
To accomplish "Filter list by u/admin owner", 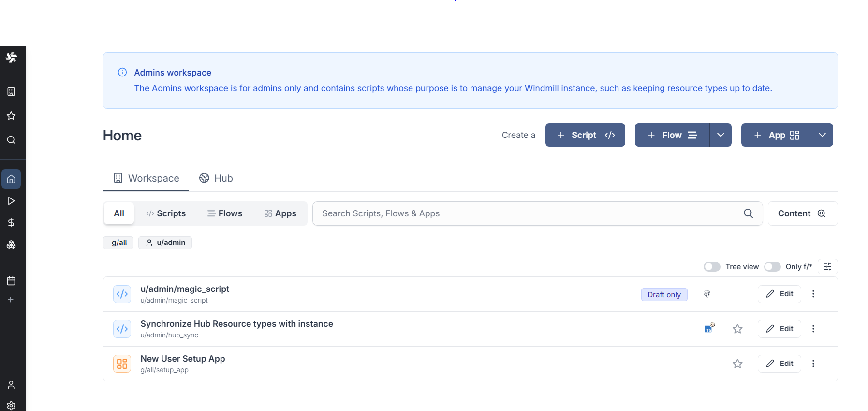I will tap(165, 243).
